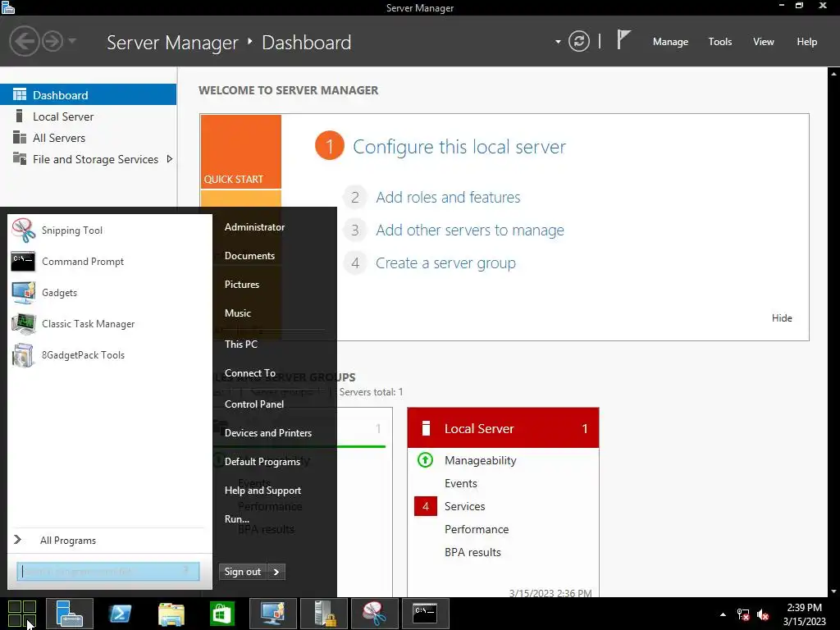
Task: Open Pictures from Start menu
Action: (x=242, y=285)
